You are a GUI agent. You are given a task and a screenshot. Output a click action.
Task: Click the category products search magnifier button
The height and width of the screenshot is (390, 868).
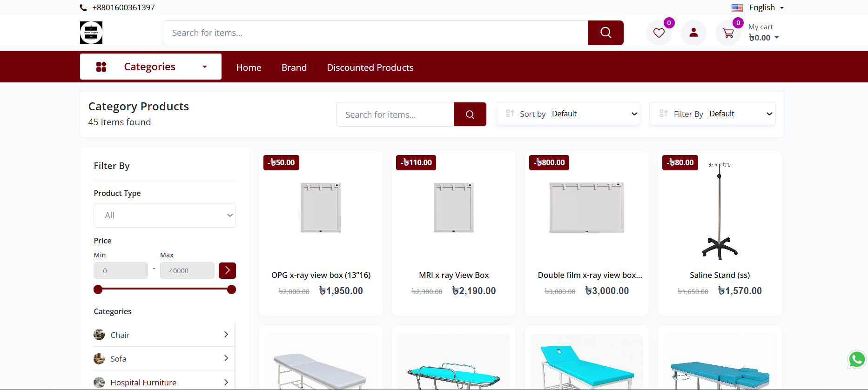pyautogui.click(x=470, y=114)
